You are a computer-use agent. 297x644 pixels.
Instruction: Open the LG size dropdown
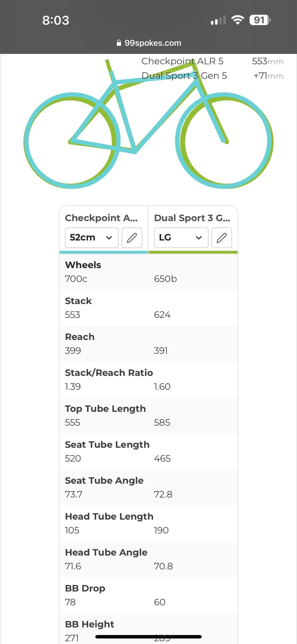181,238
